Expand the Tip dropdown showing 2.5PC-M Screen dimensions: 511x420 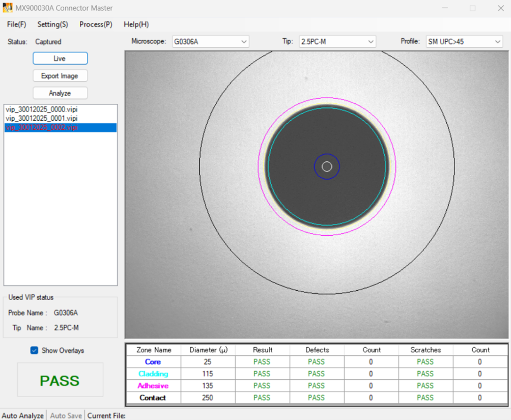tap(337, 42)
